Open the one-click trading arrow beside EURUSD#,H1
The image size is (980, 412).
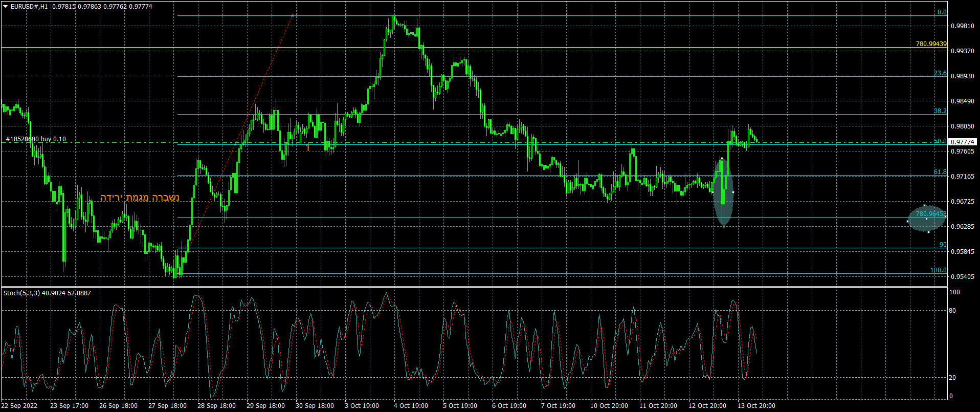(x=6, y=7)
